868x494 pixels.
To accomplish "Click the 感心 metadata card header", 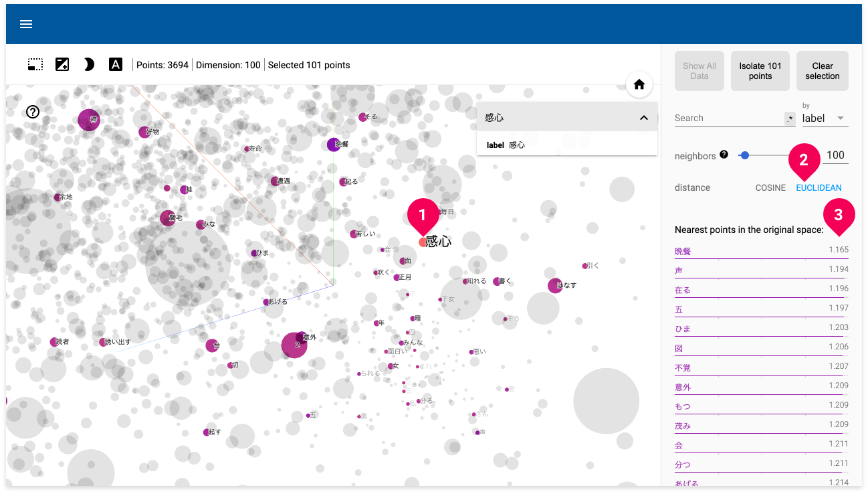I will [567, 118].
